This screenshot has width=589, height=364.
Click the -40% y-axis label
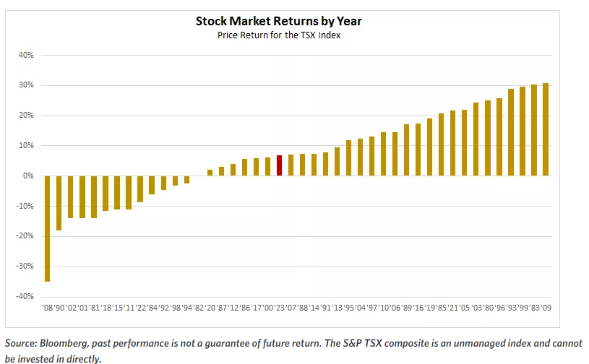coord(25,296)
